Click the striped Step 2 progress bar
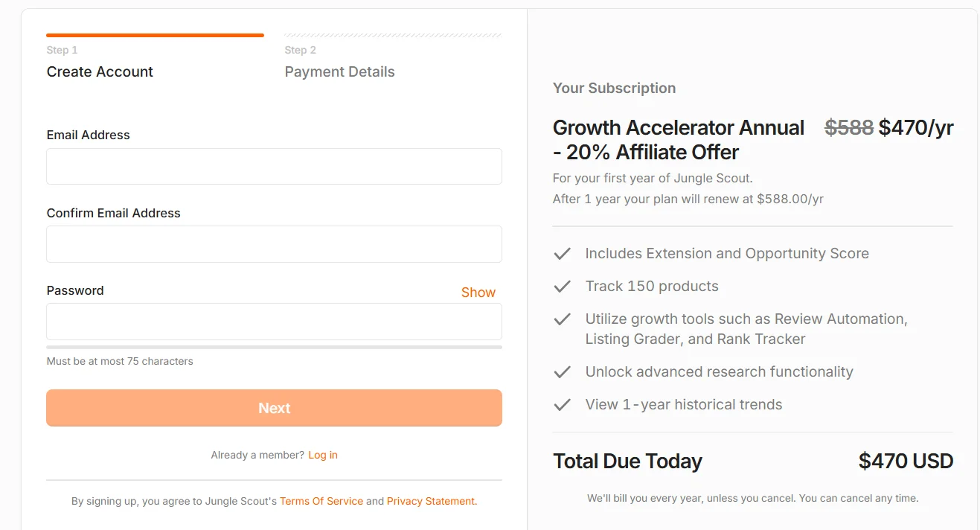Screen dimensions: 980x530 click(393, 35)
